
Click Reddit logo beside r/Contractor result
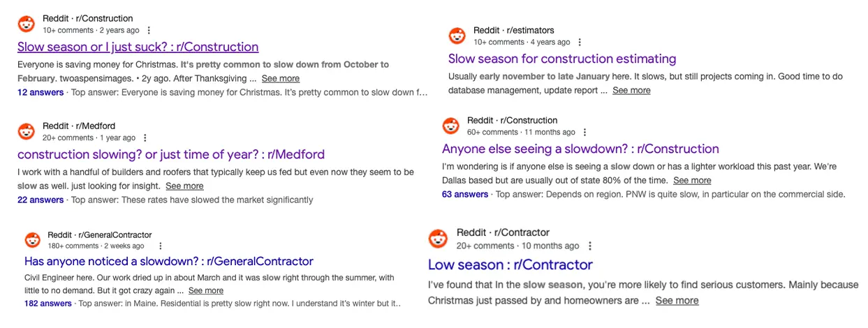click(x=438, y=239)
